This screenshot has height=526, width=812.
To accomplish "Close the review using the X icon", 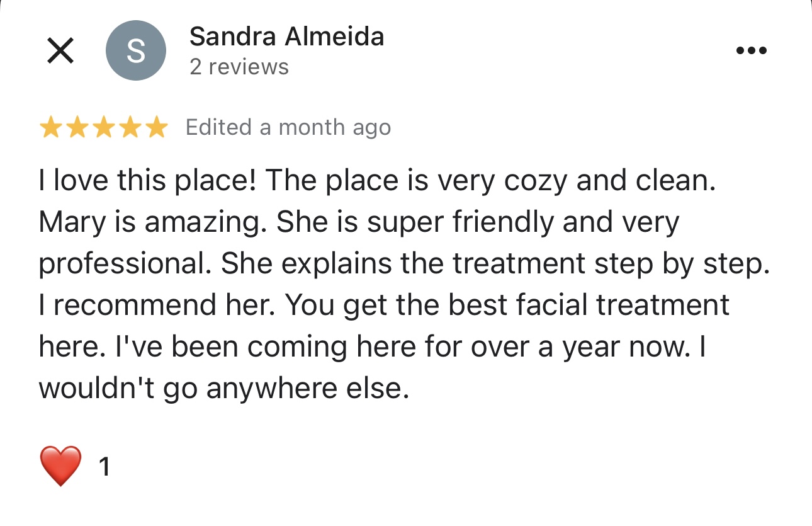I will [x=60, y=50].
